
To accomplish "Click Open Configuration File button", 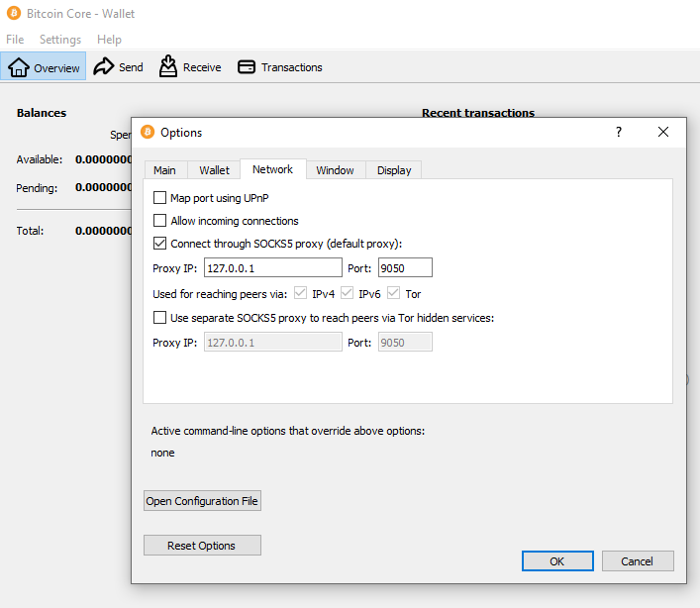I will tap(202, 501).
